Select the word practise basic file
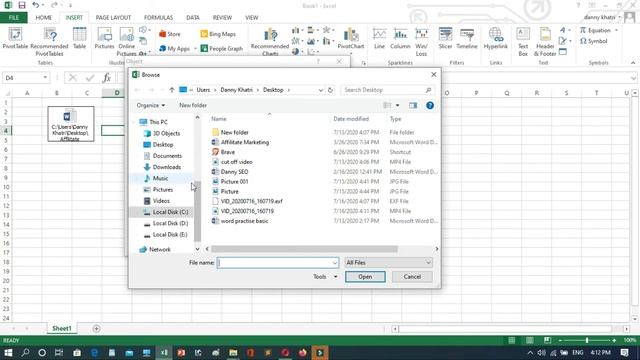 coord(240,221)
